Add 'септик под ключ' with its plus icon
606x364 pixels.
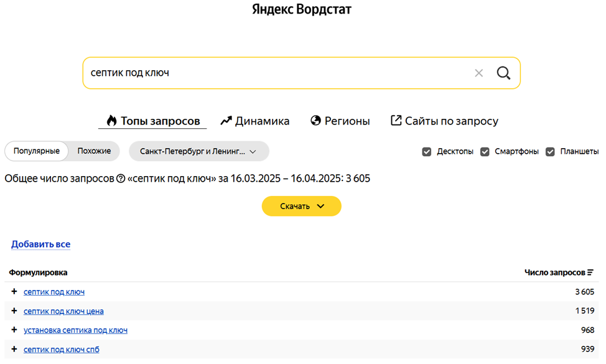(x=14, y=291)
